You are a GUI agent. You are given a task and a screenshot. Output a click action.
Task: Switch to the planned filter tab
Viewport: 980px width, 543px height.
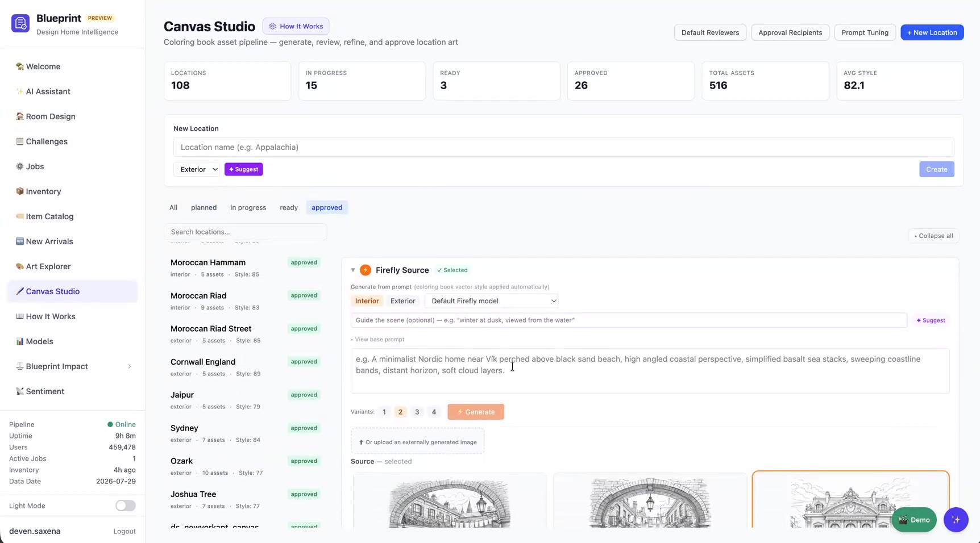coord(204,207)
